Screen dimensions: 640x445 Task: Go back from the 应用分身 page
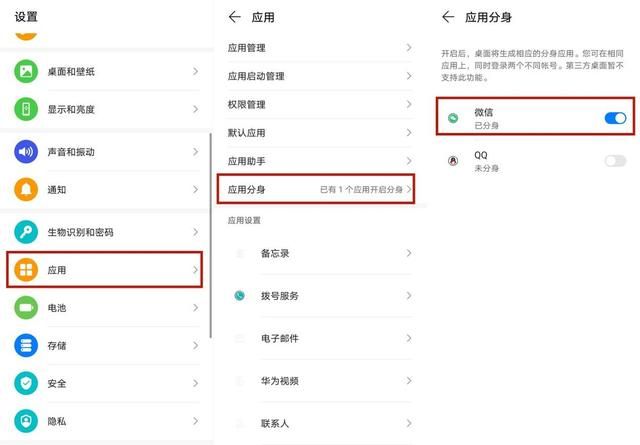pos(448,17)
